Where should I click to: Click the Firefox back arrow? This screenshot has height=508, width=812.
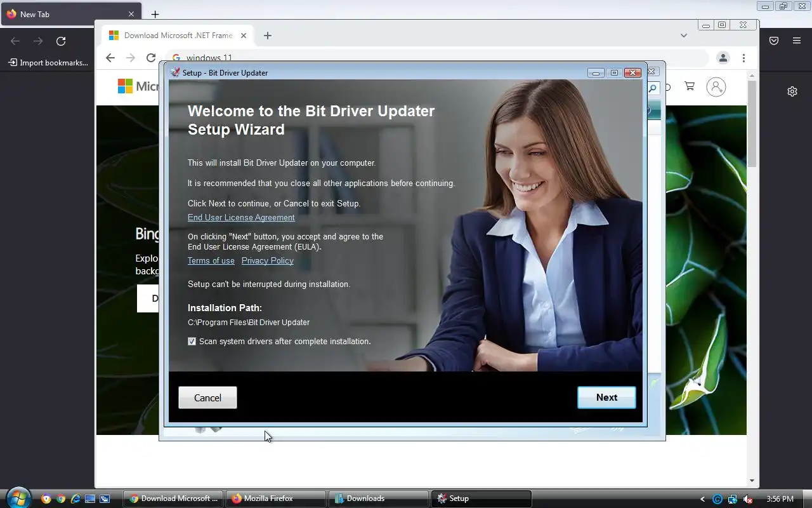(15, 41)
